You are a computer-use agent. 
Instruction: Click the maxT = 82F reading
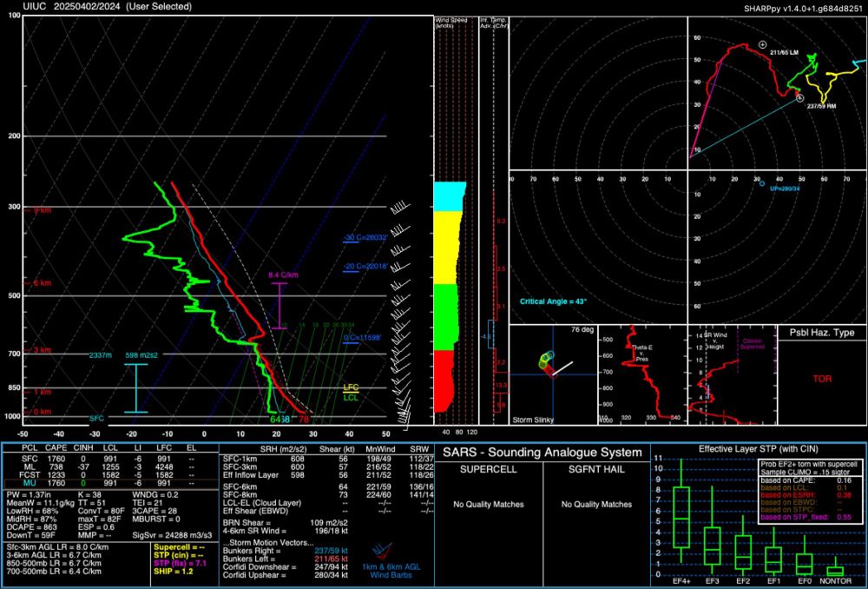(x=102, y=520)
